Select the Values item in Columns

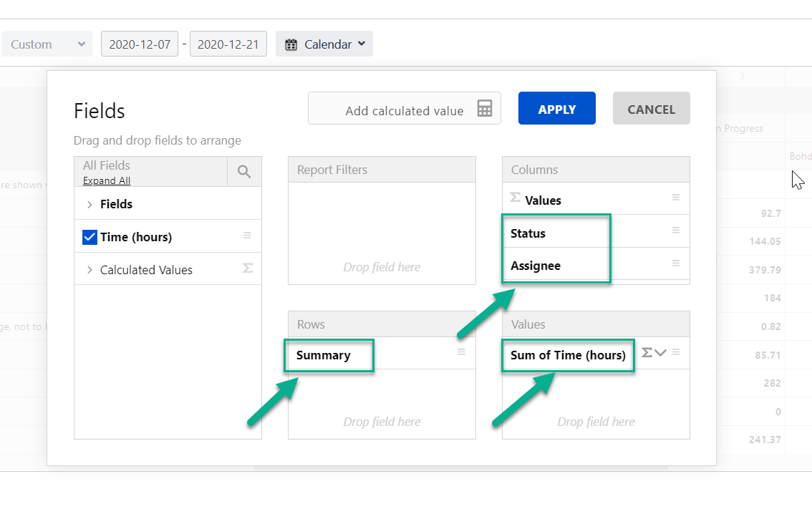(543, 200)
